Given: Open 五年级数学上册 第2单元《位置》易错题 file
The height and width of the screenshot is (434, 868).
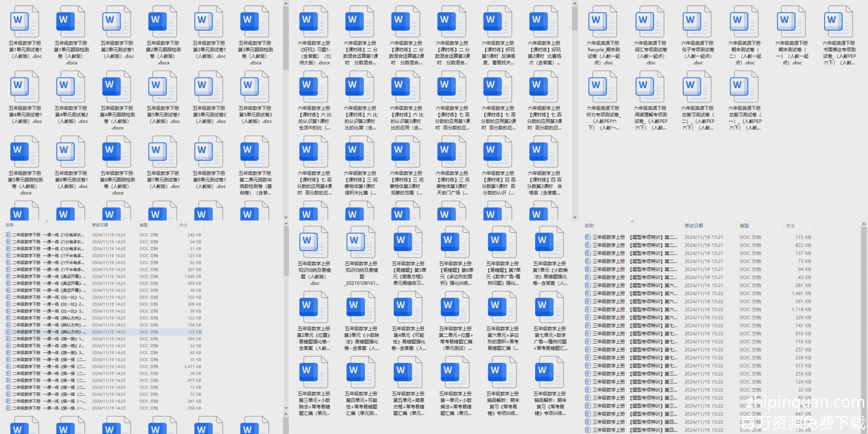Looking at the screenshot, I should pyautogui.click(x=314, y=307).
